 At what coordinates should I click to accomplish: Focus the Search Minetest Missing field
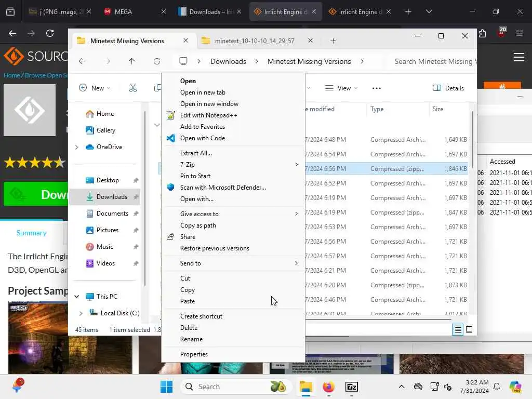[432, 61]
